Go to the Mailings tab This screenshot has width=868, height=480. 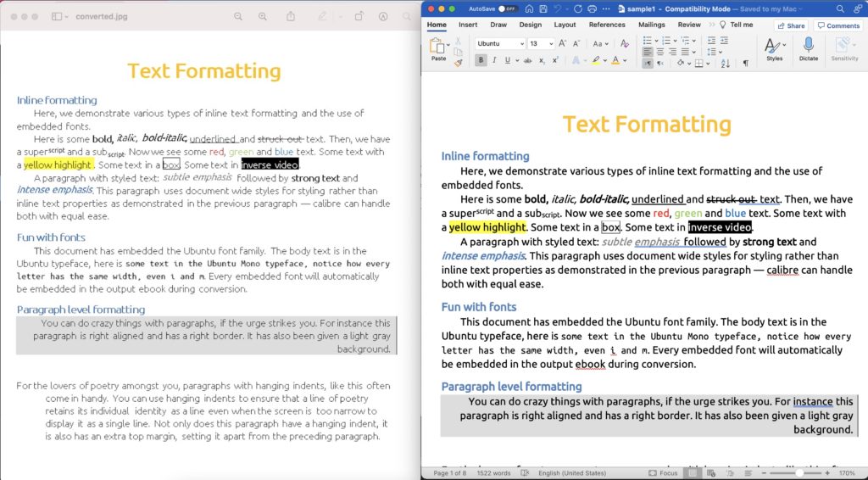652,25
